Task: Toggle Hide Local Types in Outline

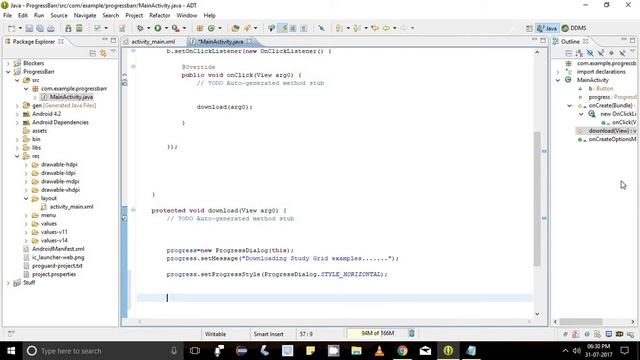Action: point(622,53)
